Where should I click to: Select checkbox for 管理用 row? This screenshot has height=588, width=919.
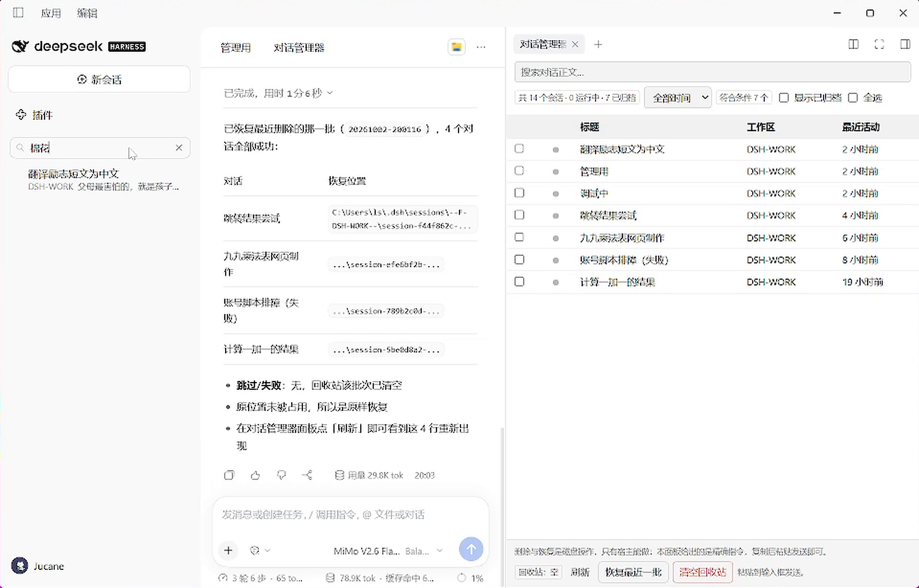[519, 170]
